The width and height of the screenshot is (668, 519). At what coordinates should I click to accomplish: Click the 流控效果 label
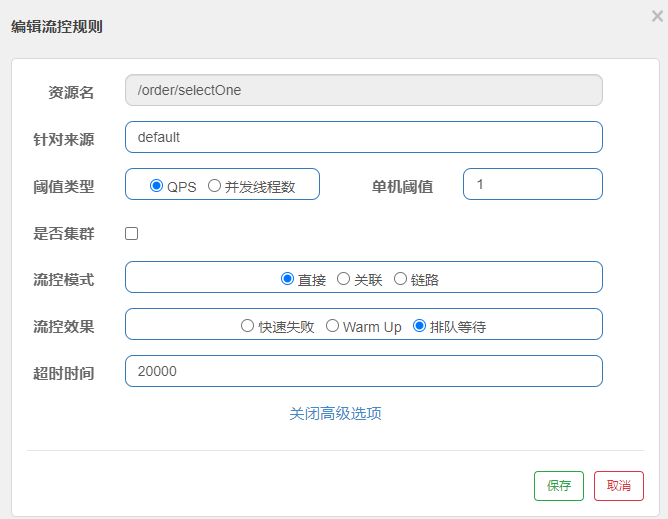coord(63,326)
